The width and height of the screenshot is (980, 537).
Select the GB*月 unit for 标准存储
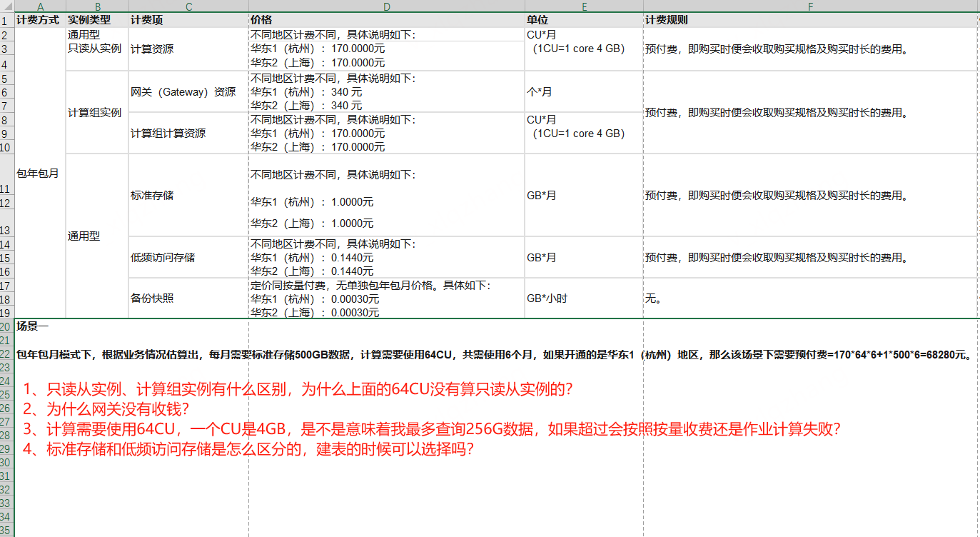pyautogui.click(x=583, y=195)
